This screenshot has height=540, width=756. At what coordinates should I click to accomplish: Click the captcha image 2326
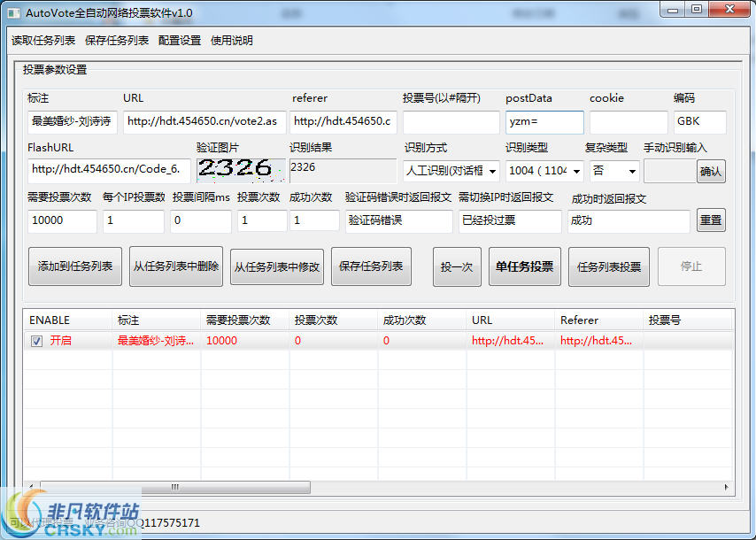[241, 171]
